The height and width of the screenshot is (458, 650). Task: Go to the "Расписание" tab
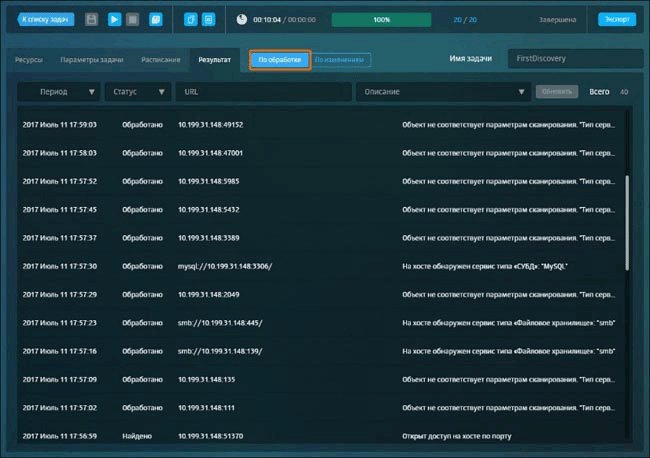pos(160,59)
